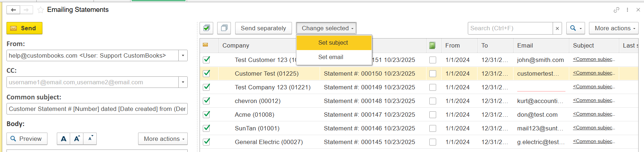Click the default font size A icon
This screenshot has width=644, height=152.
(64, 139)
